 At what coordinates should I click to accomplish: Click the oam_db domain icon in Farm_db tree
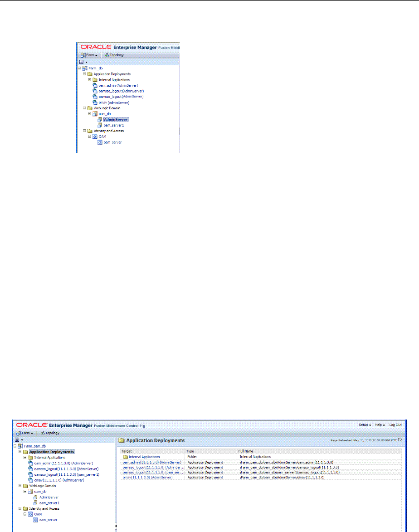(x=95, y=114)
